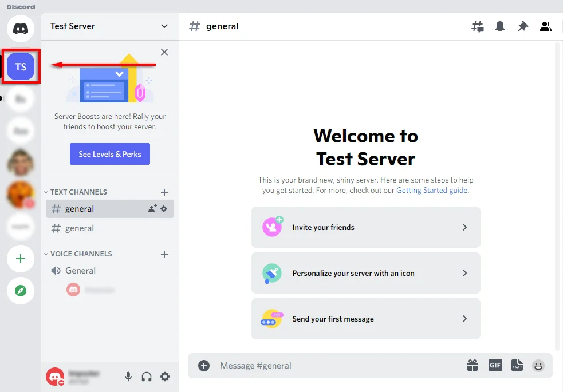The image size is (563, 392).
Task: Click the green plus Add a Server button
Action: pos(21,259)
